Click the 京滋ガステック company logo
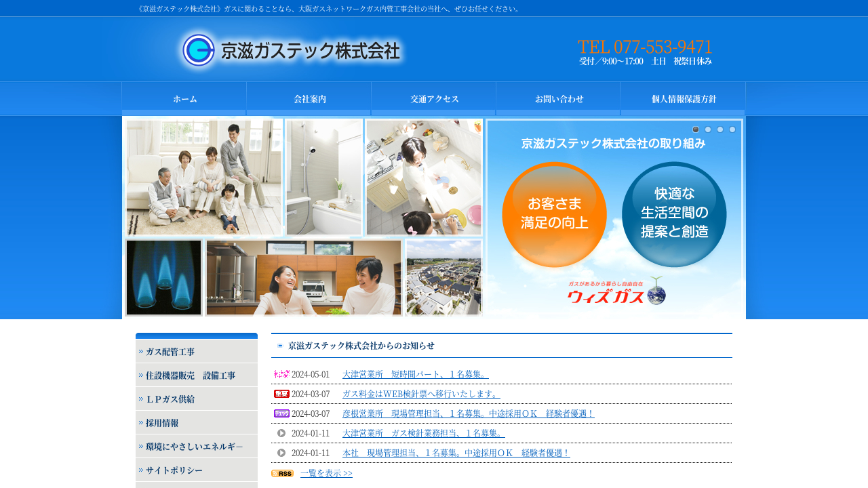 click(292, 51)
